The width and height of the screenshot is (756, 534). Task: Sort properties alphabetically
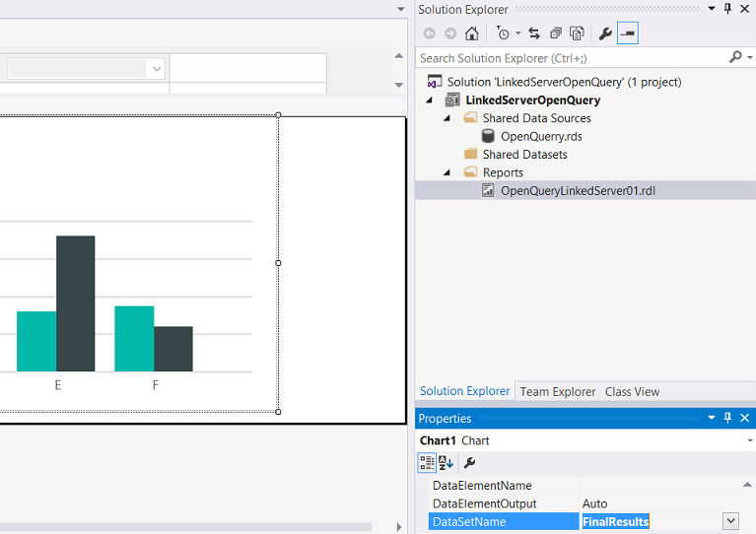point(446,462)
